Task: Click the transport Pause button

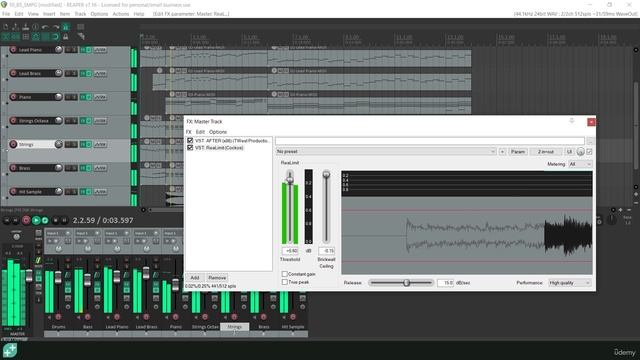Action: [x=64, y=220]
